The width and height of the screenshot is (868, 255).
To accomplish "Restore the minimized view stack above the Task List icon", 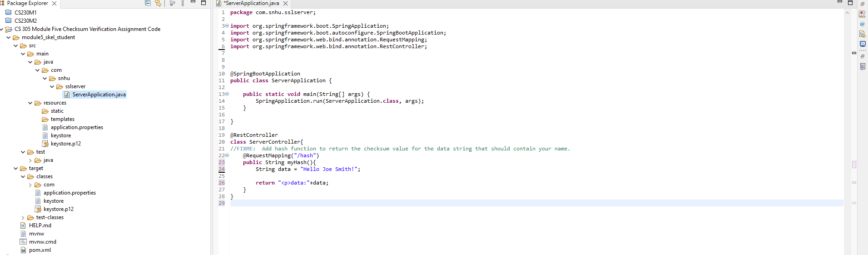I will pos(862,56).
